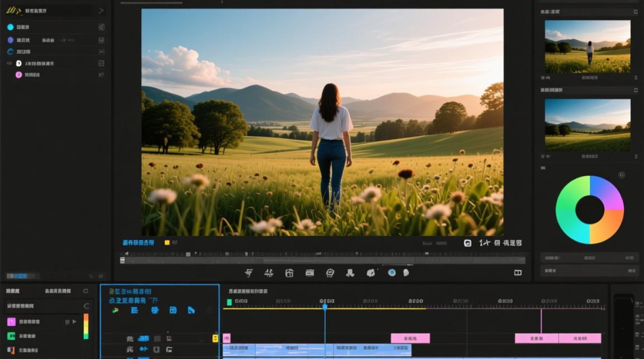Click the leftmost tool icon below preview scrubber
This screenshot has width=644, height=359.
click(249, 273)
